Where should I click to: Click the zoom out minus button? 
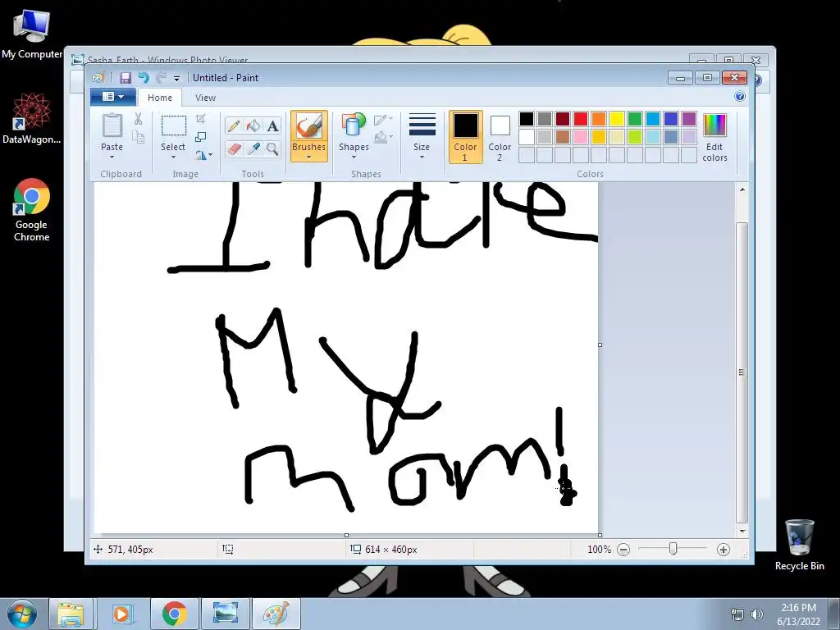click(623, 550)
